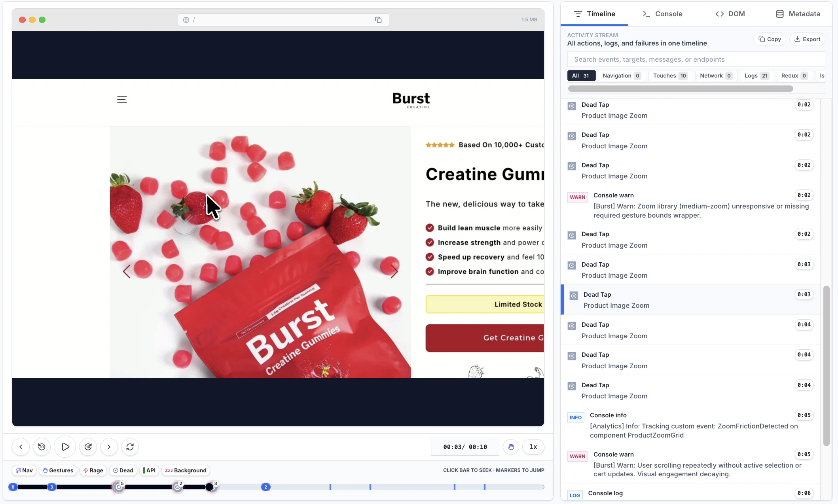Screen dimensions: 838x504
Task: Click the activity stream vertical scrollbar
Action: click(x=826, y=366)
